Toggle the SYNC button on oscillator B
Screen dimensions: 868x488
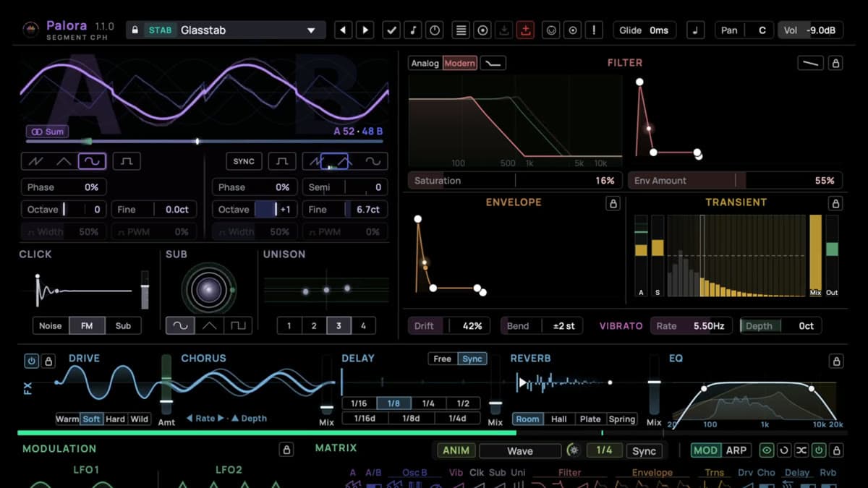pos(244,161)
